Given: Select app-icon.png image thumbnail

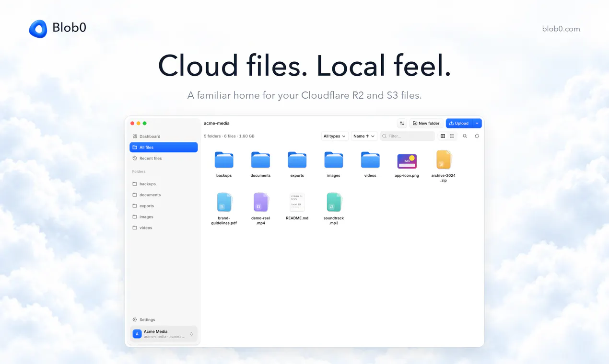Looking at the screenshot, I should click(407, 161).
